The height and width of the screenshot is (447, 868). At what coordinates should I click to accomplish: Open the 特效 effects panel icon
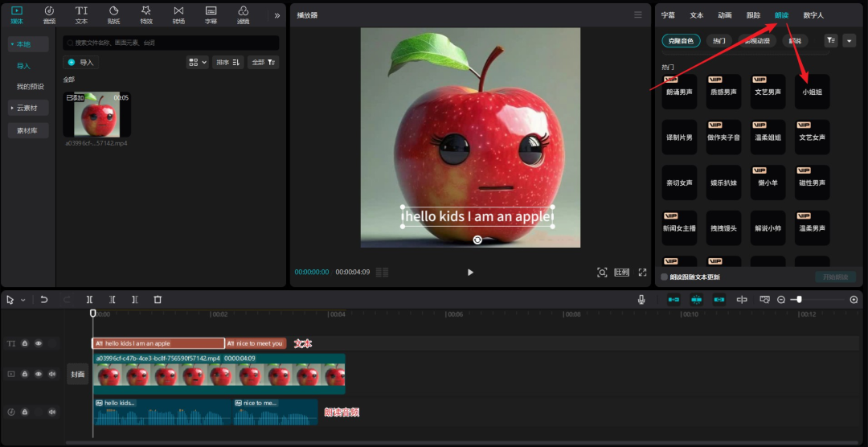point(145,14)
